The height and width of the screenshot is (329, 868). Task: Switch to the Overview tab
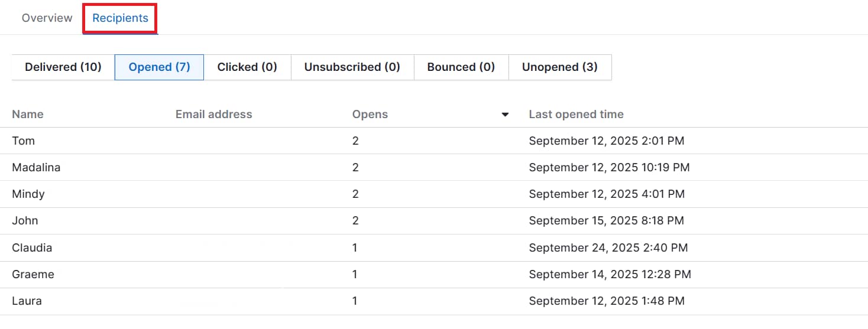[47, 18]
